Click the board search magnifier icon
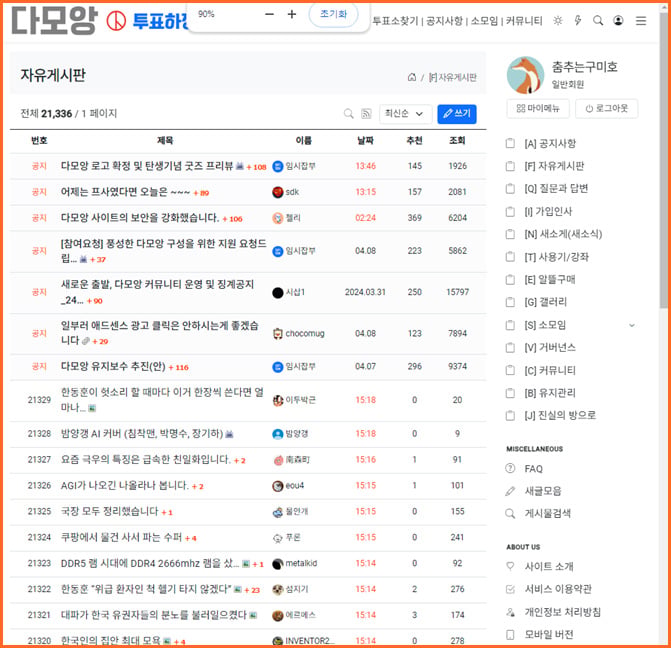This screenshot has width=671, height=648. pyautogui.click(x=349, y=113)
